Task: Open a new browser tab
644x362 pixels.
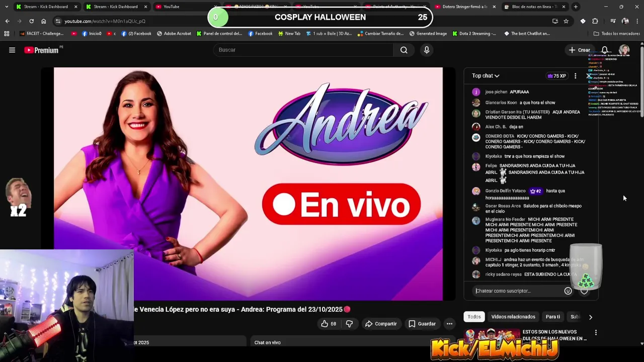Action: [576, 7]
